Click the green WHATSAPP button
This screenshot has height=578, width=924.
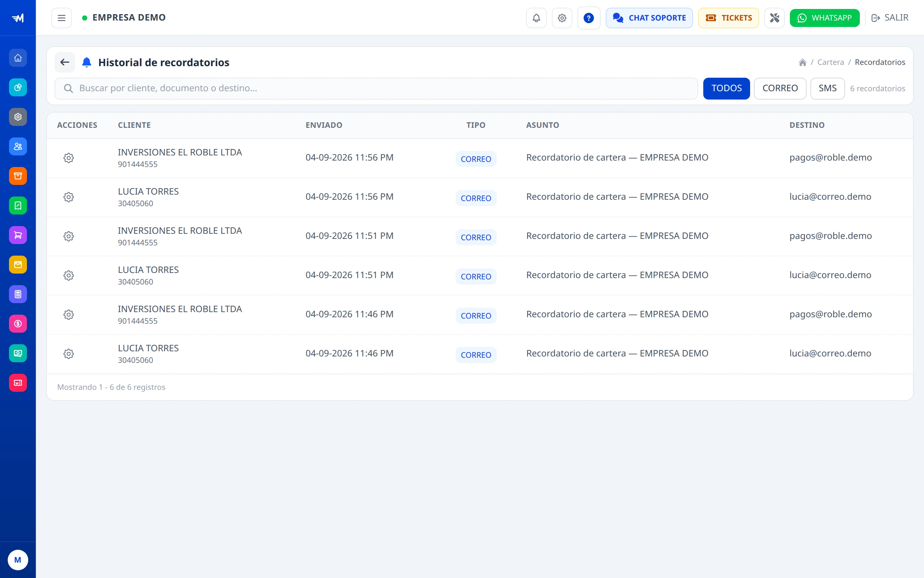(x=824, y=18)
